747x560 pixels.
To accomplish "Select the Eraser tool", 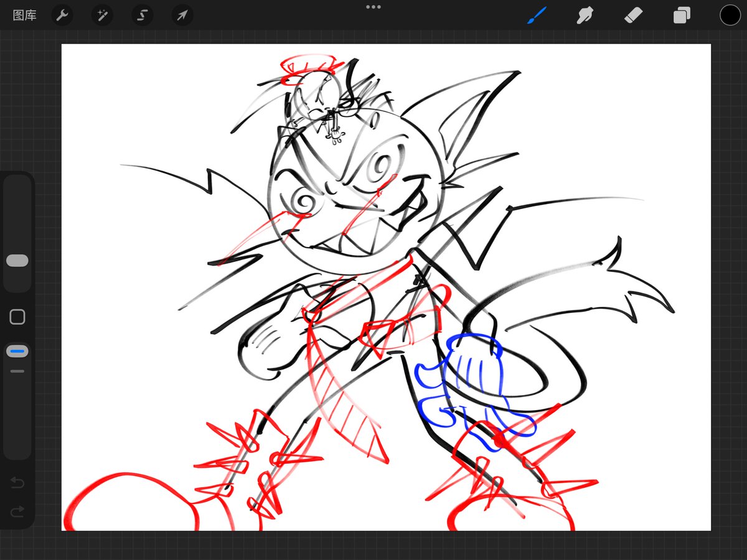I will pyautogui.click(x=633, y=16).
